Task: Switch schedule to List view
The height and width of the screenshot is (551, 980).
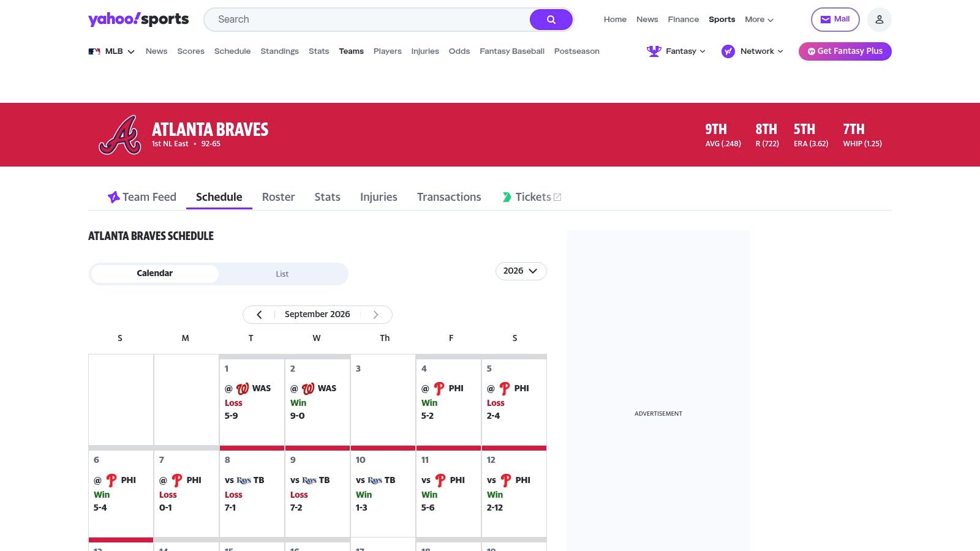Action: [282, 274]
